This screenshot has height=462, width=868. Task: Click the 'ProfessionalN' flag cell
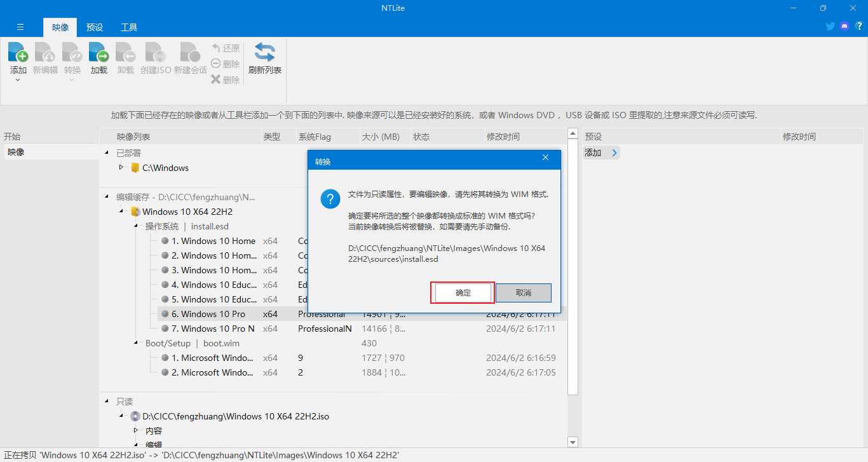pos(325,329)
